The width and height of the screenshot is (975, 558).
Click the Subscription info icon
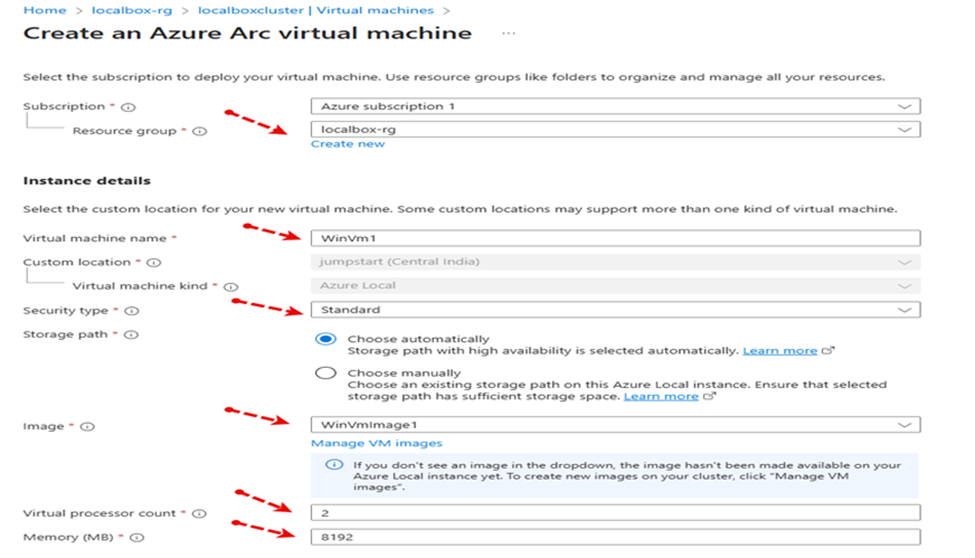pos(128,107)
